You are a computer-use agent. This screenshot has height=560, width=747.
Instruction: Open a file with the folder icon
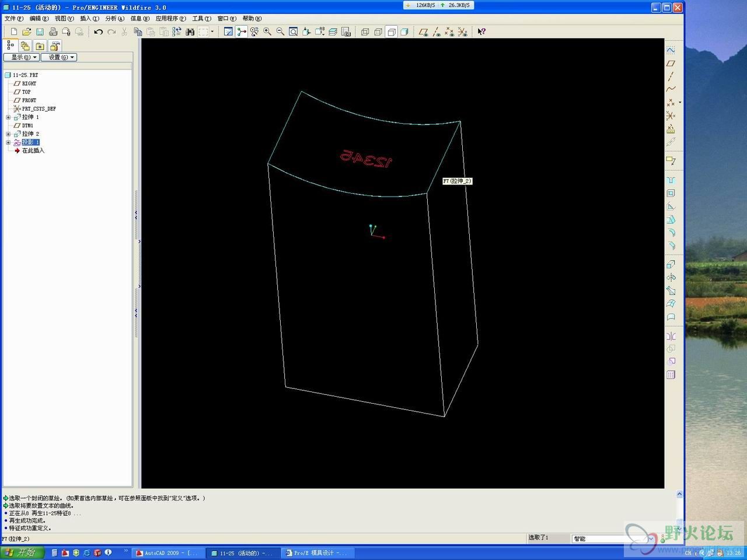[27, 32]
